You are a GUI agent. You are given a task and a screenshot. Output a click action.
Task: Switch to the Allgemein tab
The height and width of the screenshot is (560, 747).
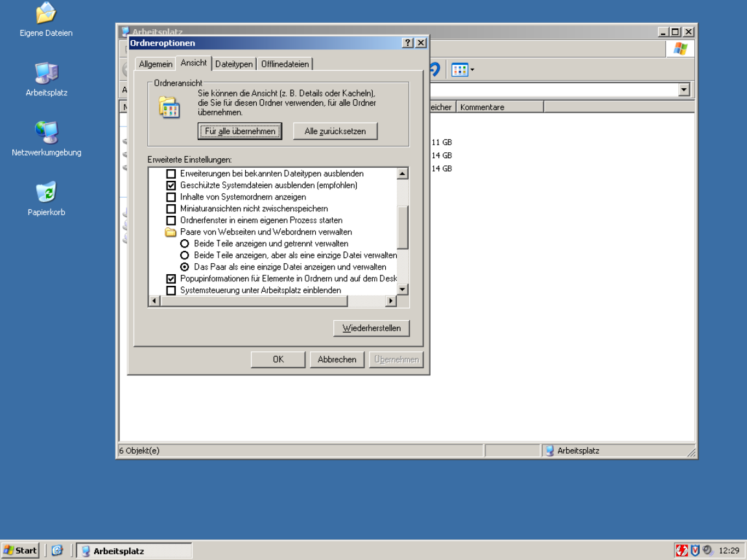(x=156, y=64)
